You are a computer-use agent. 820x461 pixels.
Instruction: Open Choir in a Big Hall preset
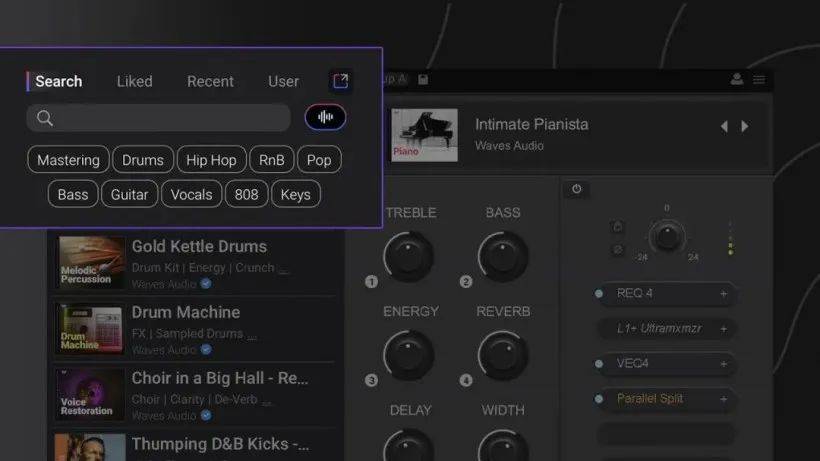[195, 394]
